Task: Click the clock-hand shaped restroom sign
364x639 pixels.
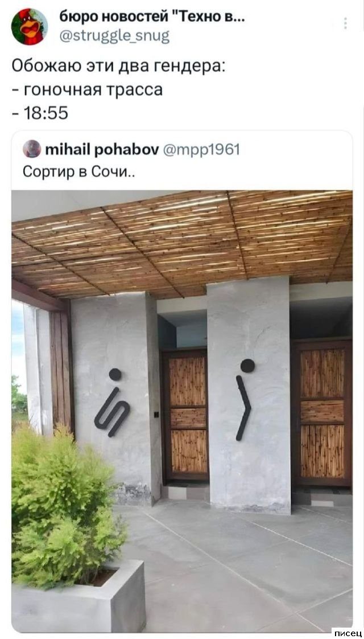Action: click(x=245, y=399)
